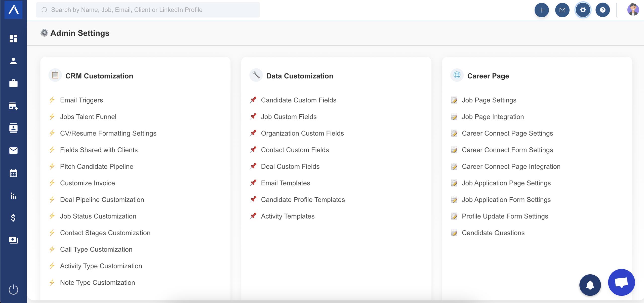The height and width of the screenshot is (303, 644).
Task: Focus the candidate search field
Action: coord(148,10)
